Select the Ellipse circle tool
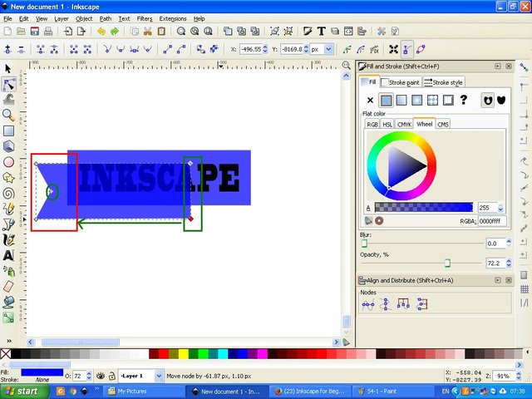Viewport: 532px width, 399px height. coord(8,162)
